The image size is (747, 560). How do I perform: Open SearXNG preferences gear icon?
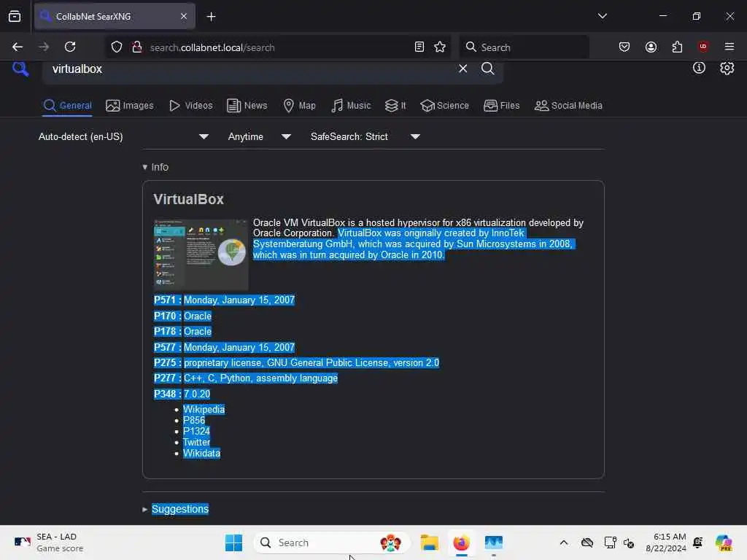click(x=727, y=68)
